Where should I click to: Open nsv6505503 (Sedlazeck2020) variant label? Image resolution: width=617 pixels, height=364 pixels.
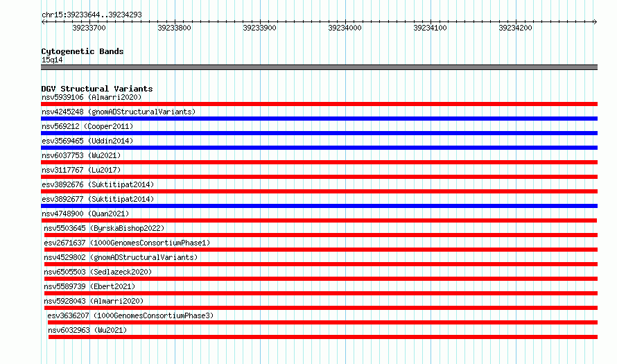pyautogui.click(x=98, y=272)
